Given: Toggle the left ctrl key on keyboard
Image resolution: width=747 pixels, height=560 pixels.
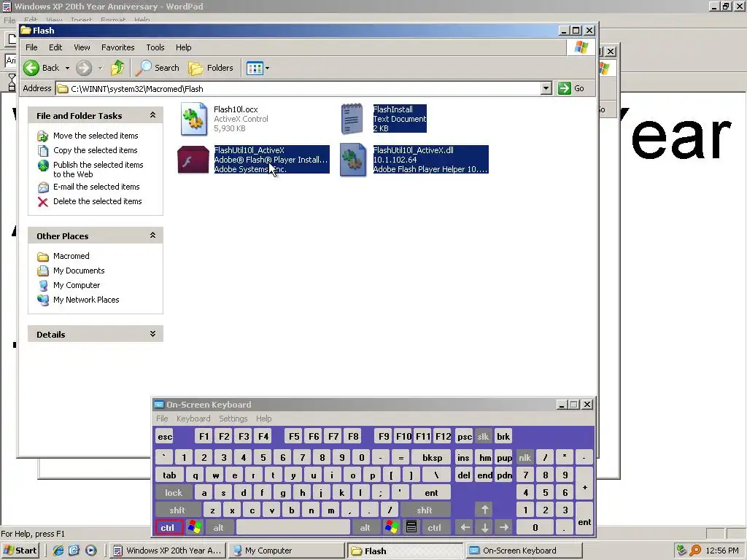Looking at the screenshot, I should (x=169, y=527).
